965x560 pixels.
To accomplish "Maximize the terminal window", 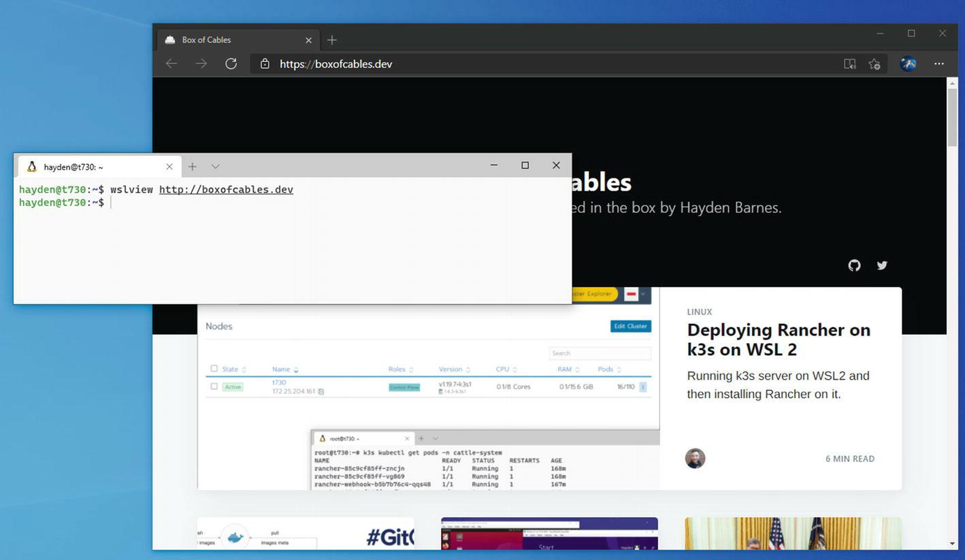I will coord(525,165).
